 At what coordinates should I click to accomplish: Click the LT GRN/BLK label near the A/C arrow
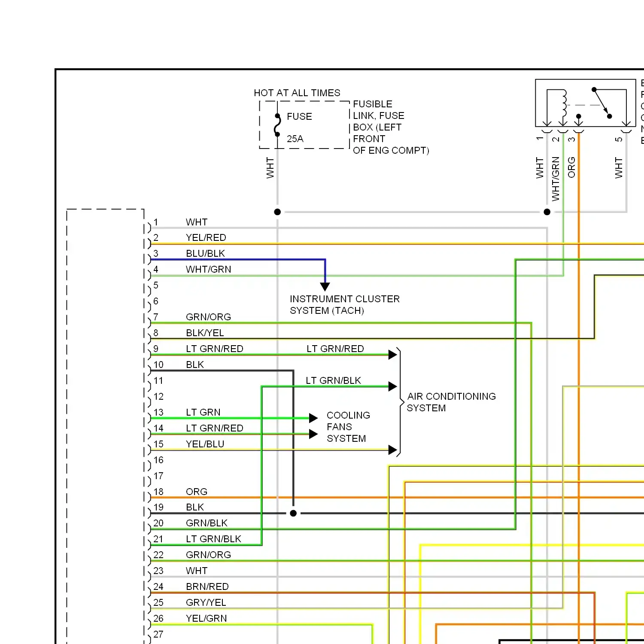(334, 380)
